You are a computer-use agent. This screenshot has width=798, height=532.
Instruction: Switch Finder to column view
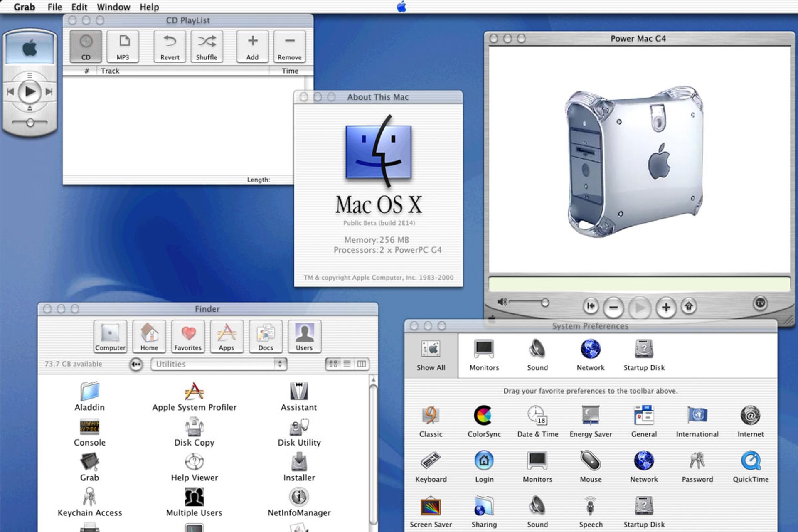point(362,364)
